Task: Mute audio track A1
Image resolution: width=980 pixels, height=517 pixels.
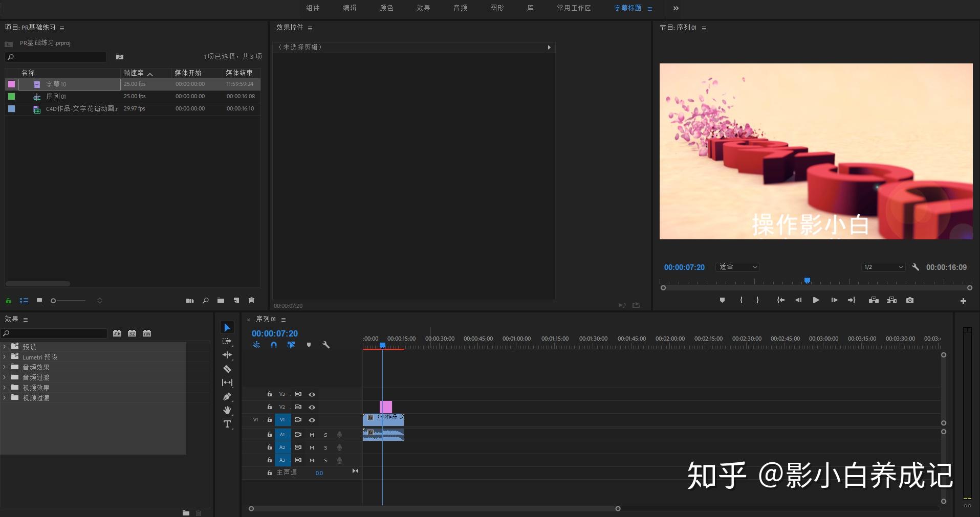Action: pos(312,435)
